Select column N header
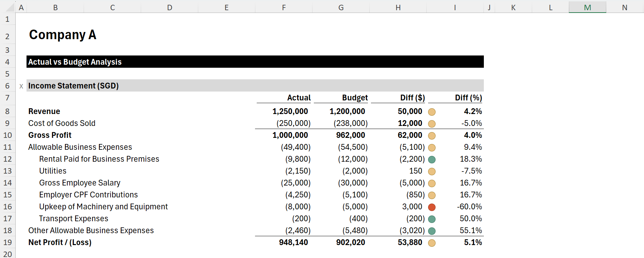 coord(625,7)
